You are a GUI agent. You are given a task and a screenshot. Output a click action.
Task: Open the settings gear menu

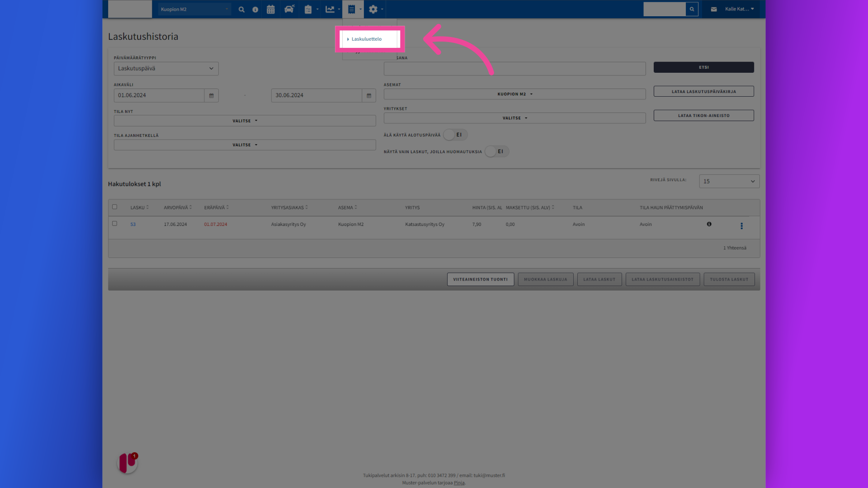373,9
